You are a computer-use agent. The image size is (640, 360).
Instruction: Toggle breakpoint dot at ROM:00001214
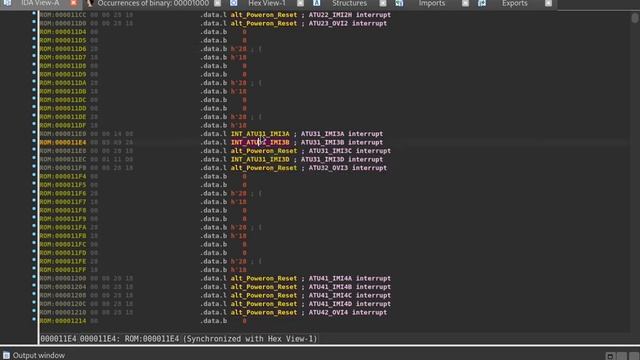tap(34, 320)
